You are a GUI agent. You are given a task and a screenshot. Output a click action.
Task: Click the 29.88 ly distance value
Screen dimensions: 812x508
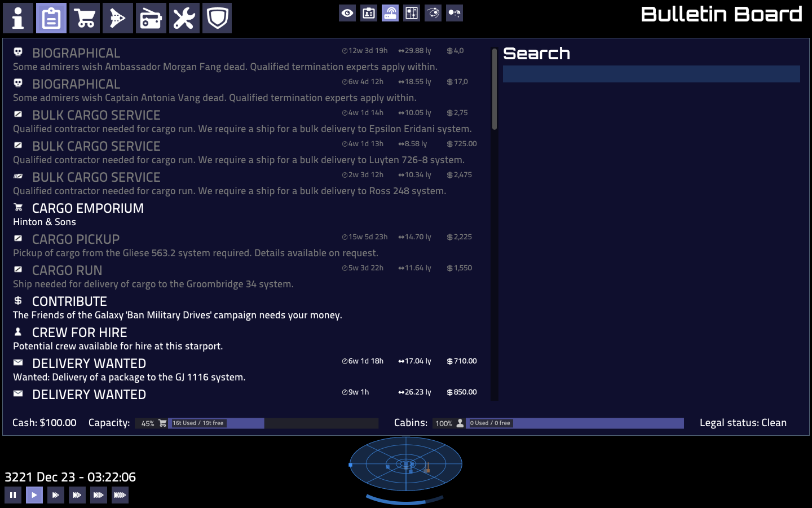pos(415,51)
